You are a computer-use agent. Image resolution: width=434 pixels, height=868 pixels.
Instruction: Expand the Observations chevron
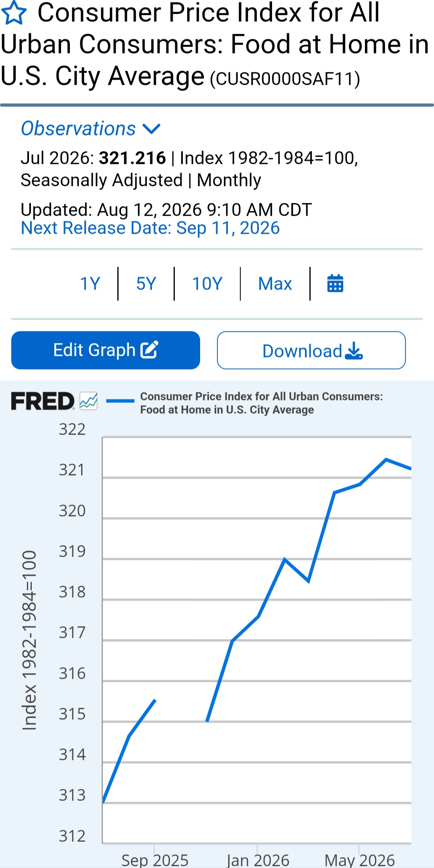point(151,129)
